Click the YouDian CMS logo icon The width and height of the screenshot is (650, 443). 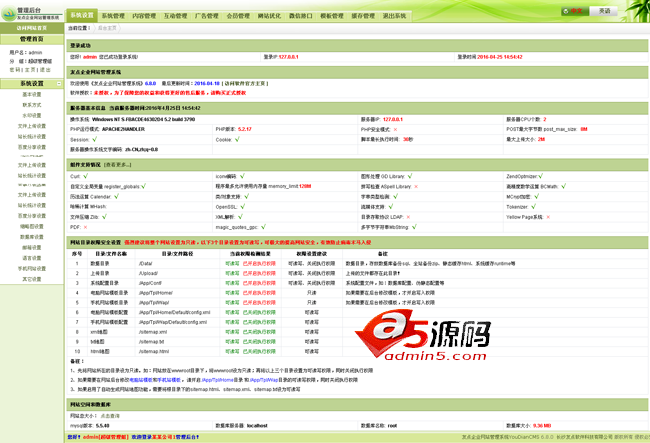pyautogui.click(x=8, y=14)
